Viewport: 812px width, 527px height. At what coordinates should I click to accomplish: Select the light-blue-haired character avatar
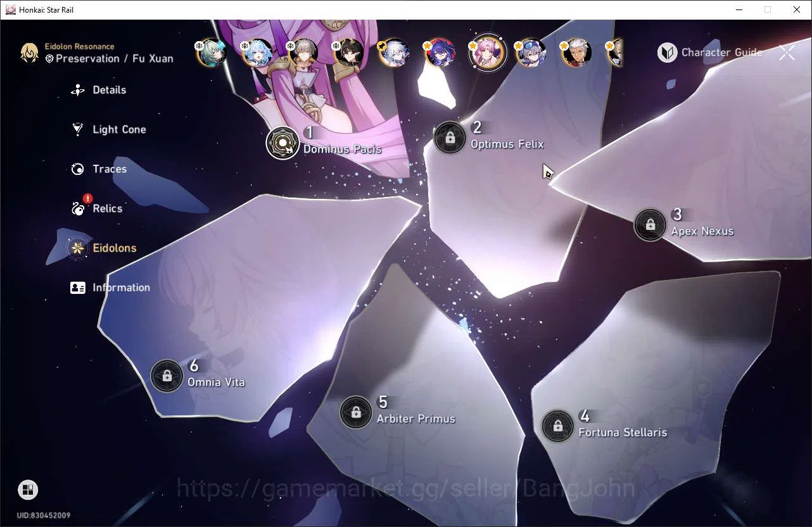point(257,53)
